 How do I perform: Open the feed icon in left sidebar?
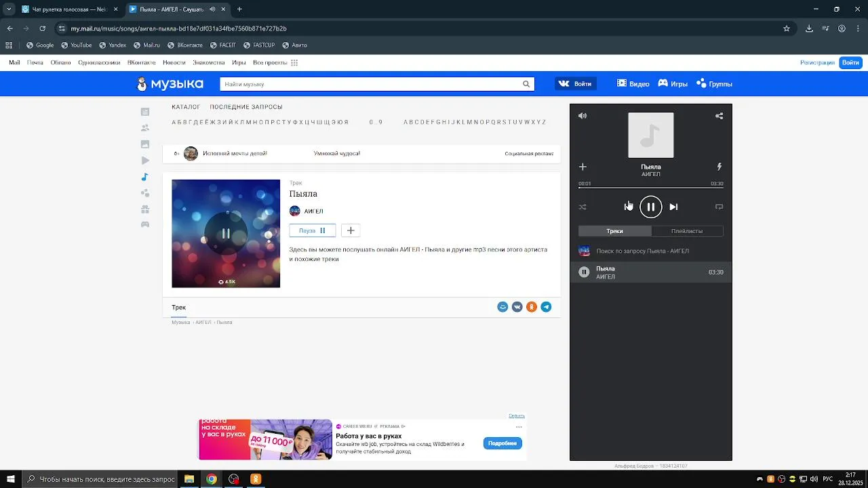click(145, 112)
